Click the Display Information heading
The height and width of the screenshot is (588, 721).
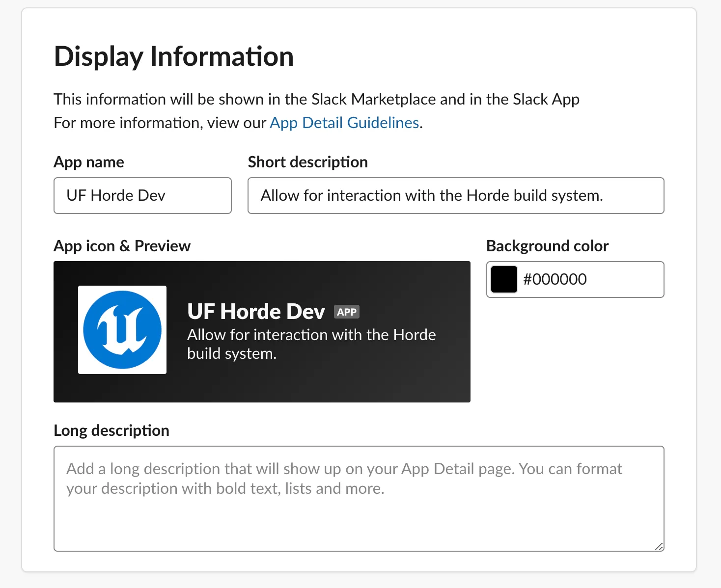[x=174, y=56]
